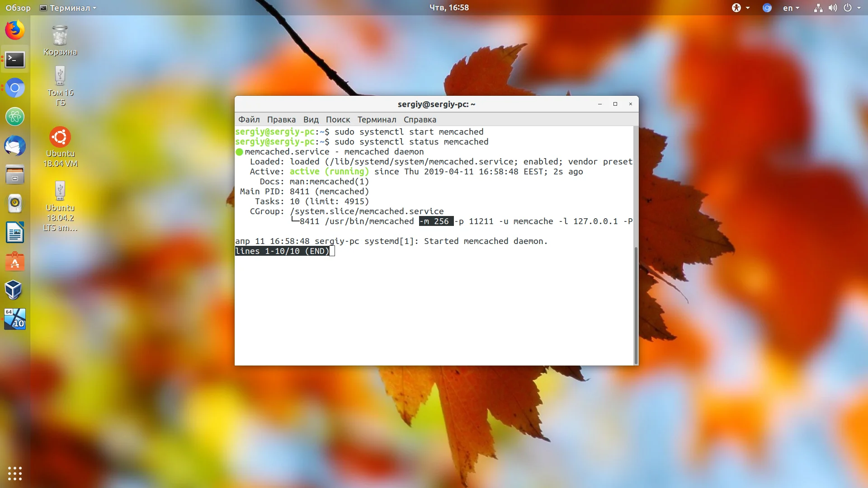Expand the Терминал app menu dropdown
Image resolution: width=868 pixels, height=488 pixels.
coord(68,8)
